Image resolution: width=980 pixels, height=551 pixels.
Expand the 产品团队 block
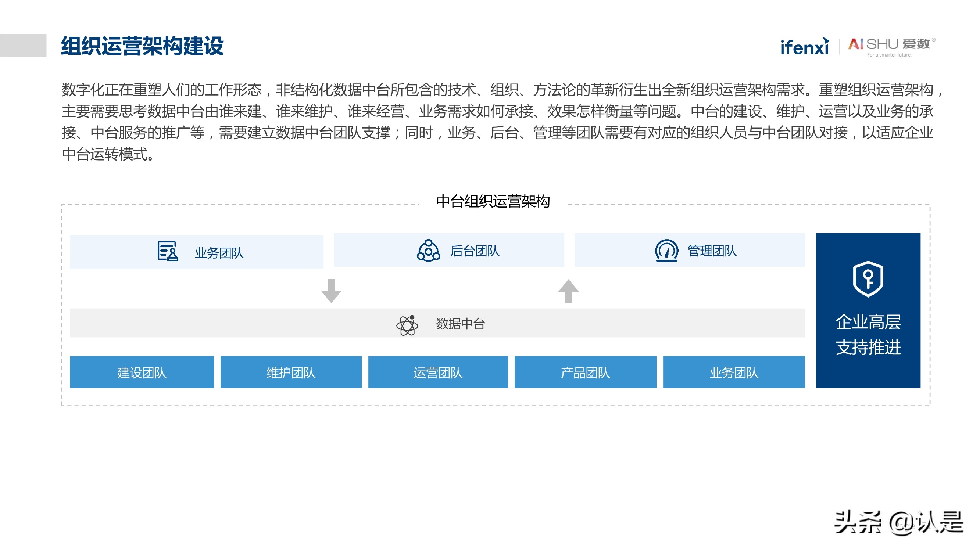pos(585,372)
